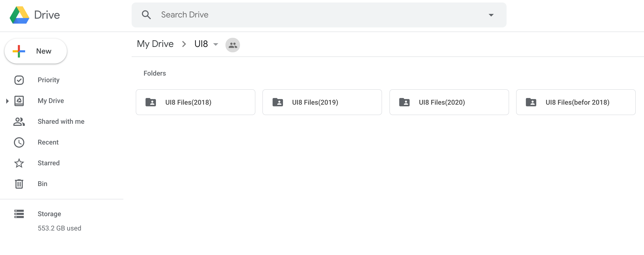Click the Storage stack icon
The width and height of the screenshot is (644, 255).
pos(19,214)
